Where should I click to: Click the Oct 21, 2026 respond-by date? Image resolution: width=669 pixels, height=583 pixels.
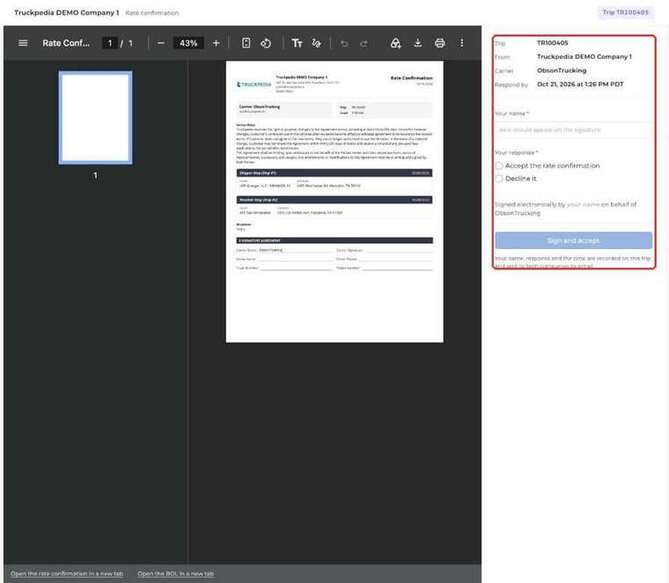tap(580, 84)
